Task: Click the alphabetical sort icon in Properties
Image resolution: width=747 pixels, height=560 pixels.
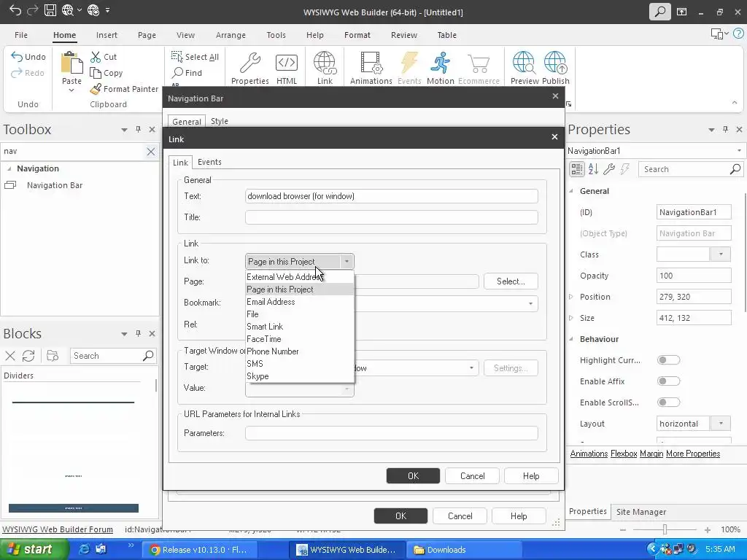Action: [593, 168]
